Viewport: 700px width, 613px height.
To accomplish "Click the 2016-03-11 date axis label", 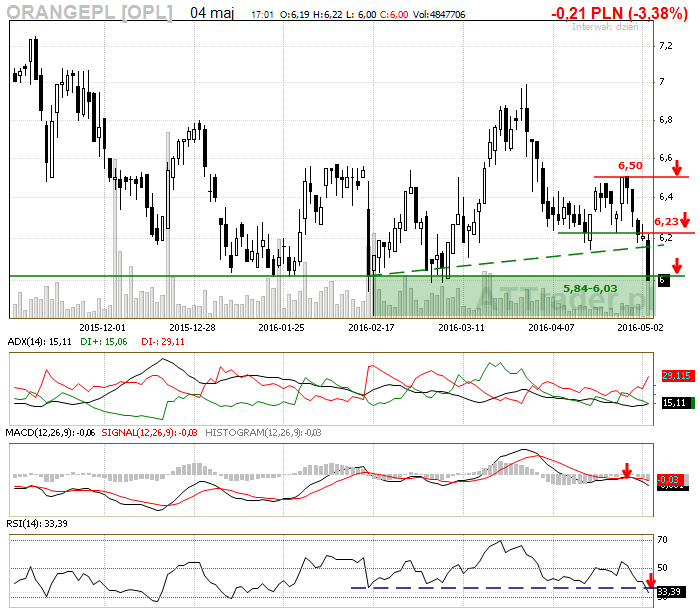I will (461, 328).
